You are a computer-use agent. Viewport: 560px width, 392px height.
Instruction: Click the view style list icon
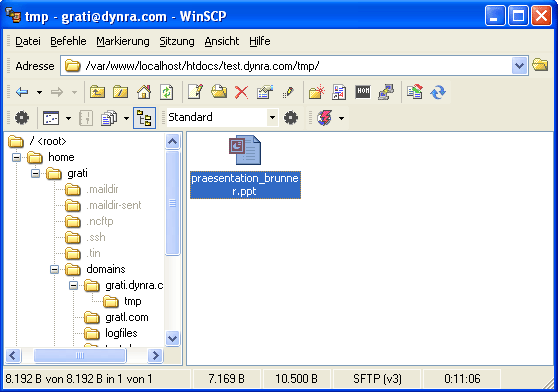click(x=51, y=118)
